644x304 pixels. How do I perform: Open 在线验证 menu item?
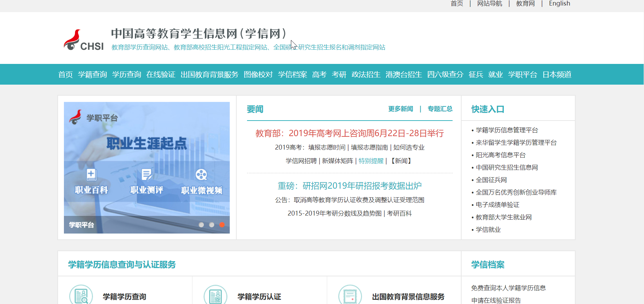click(x=161, y=75)
